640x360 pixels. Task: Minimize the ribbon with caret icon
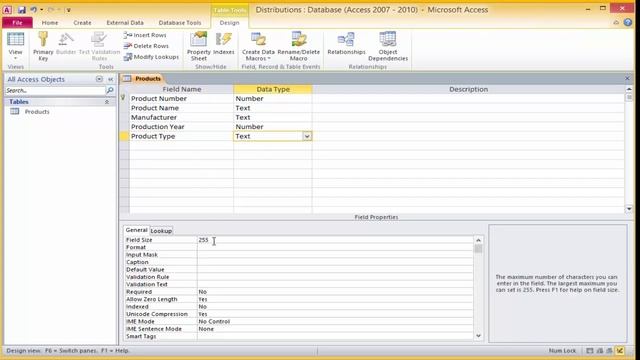pyautogui.click(x=616, y=23)
